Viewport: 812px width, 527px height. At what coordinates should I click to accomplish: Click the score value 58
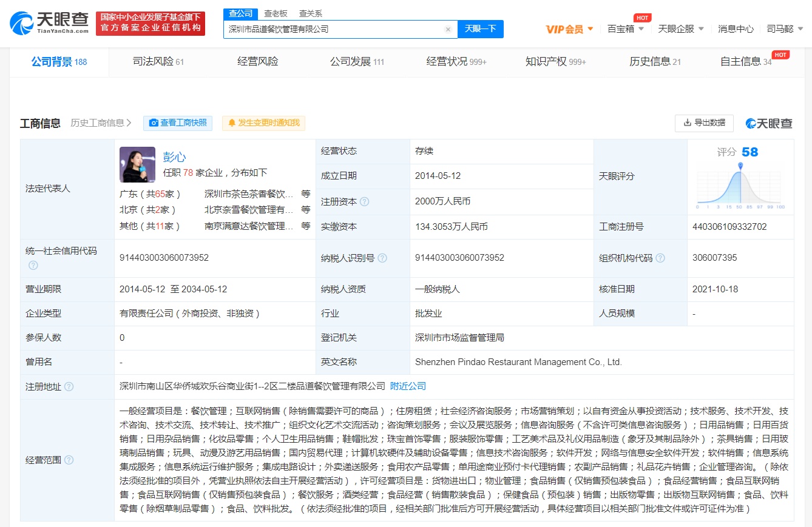point(750,152)
